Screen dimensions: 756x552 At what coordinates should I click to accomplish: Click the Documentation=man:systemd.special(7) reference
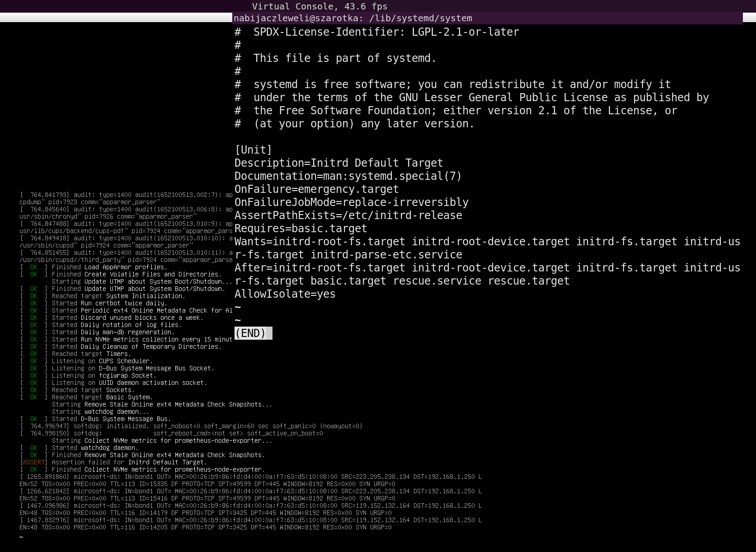[x=348, y=176]
